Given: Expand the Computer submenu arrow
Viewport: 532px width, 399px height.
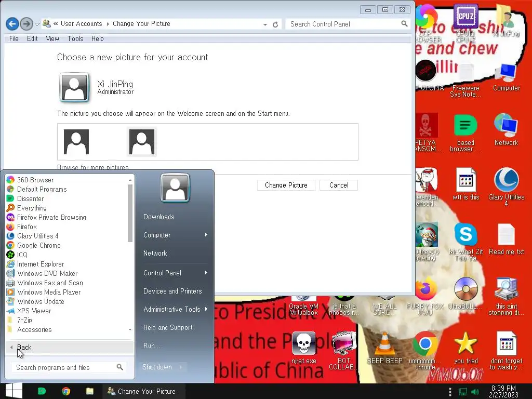Looking at the screenshot, I should coord(206,235).
